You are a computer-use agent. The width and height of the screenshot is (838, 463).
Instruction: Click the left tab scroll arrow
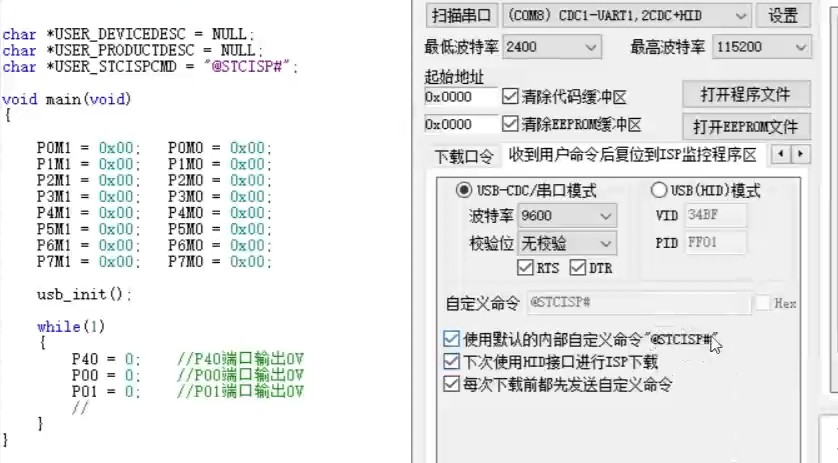(x=781, y=154)
